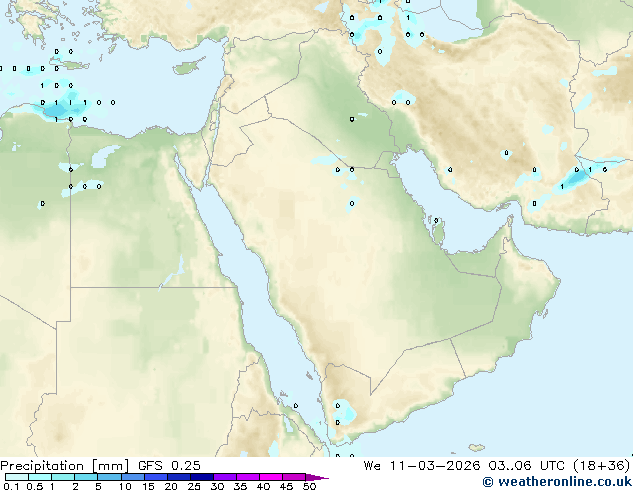
Task: Pick the legend swatch between 20 and 25
Action: coord(179,477)
